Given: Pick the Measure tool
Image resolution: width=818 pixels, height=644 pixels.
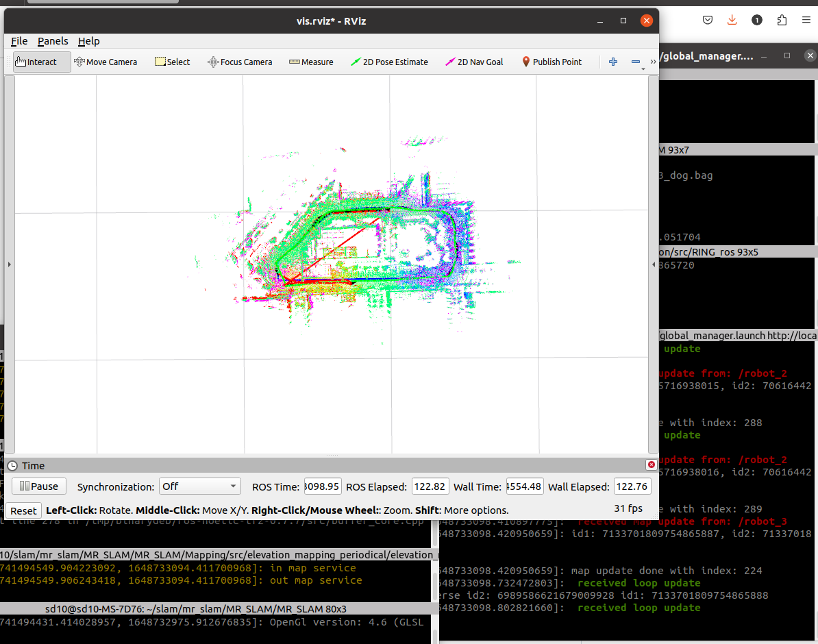Looking at the screenshot, I should click(x=312, y=62).
